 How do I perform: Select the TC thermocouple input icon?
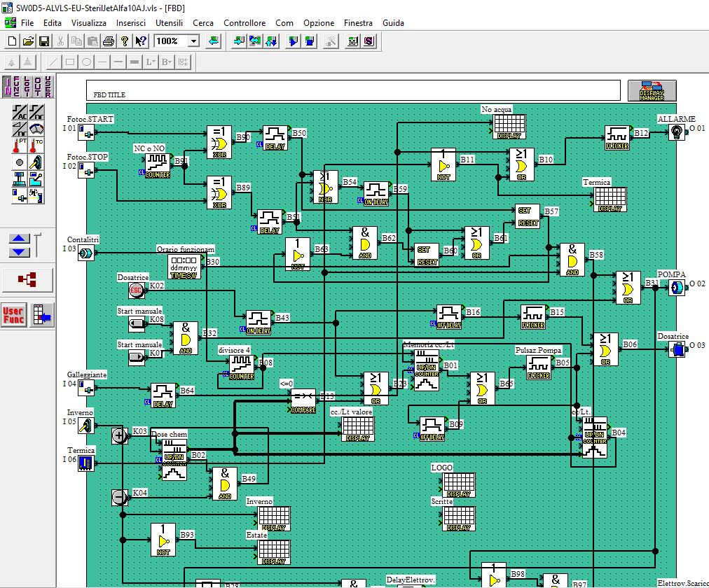click(x=36, y=145)
